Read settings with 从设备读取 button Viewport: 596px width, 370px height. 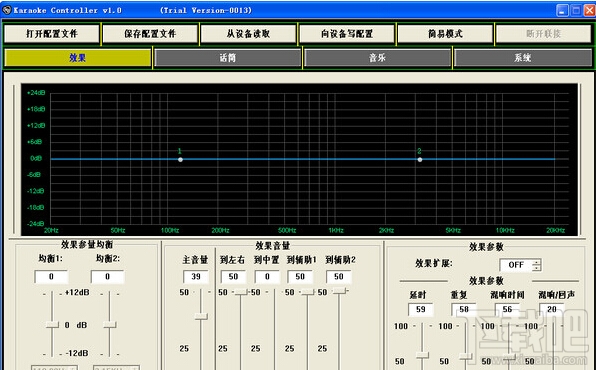pos(248,34)
